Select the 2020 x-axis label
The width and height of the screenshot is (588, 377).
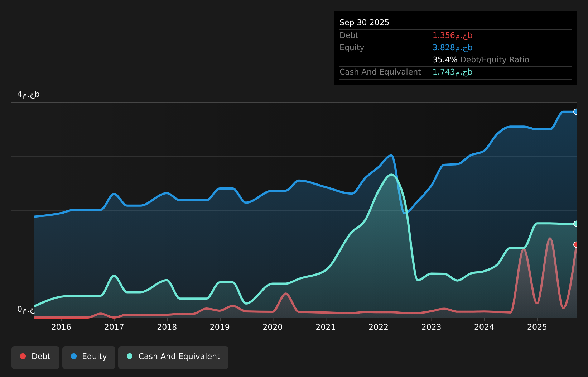point(273,327)
